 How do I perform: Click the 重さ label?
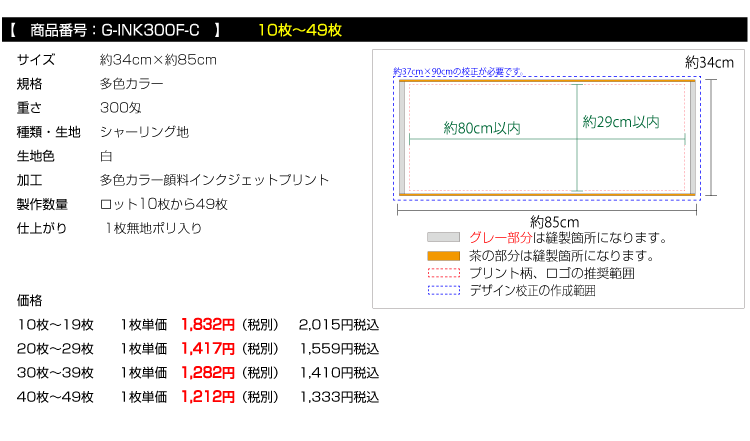coord(30,108)
